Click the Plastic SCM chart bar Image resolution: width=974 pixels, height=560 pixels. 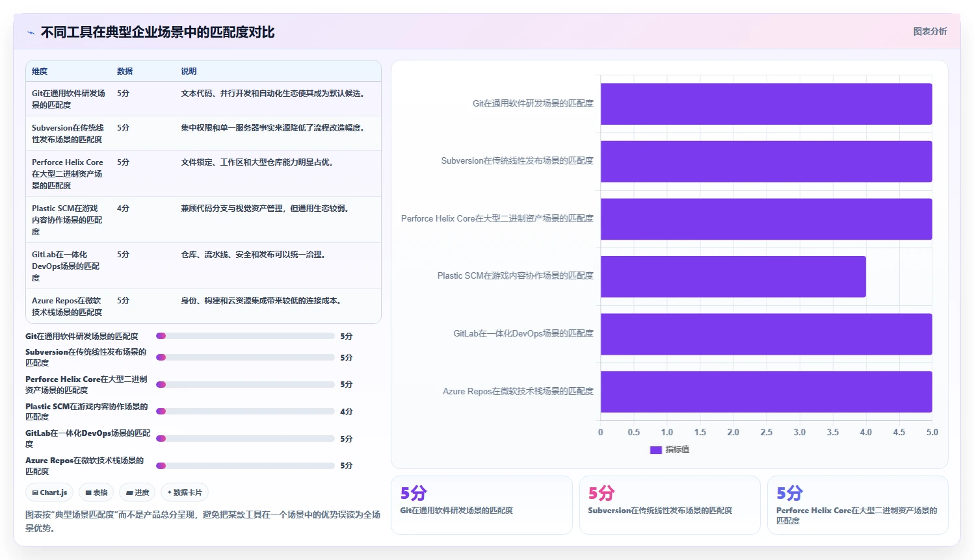click(733, 277)
